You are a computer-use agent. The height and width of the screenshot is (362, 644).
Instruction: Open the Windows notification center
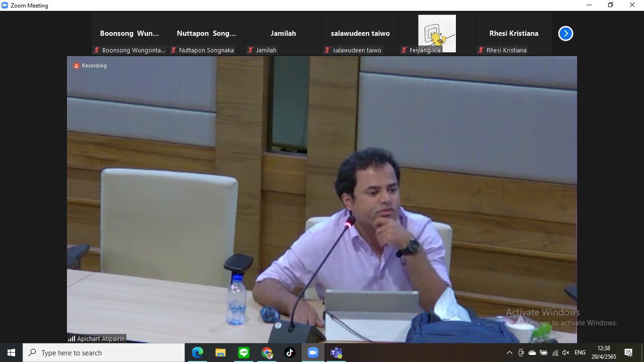628,353
